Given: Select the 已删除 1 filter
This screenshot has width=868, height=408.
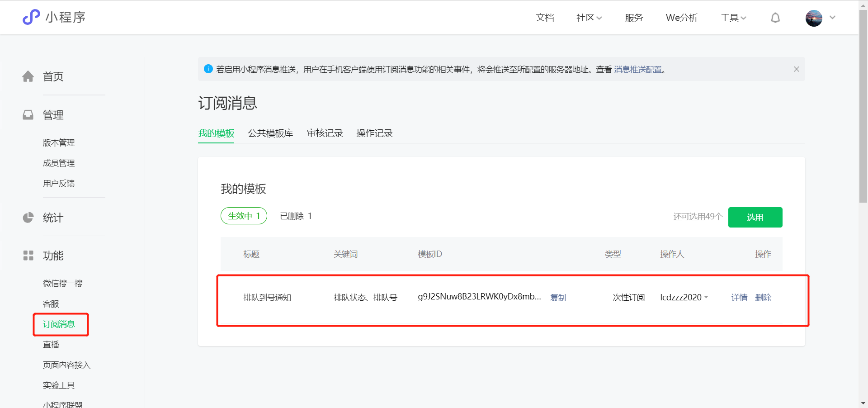Looking at the screenshot, I should (296, 216).
